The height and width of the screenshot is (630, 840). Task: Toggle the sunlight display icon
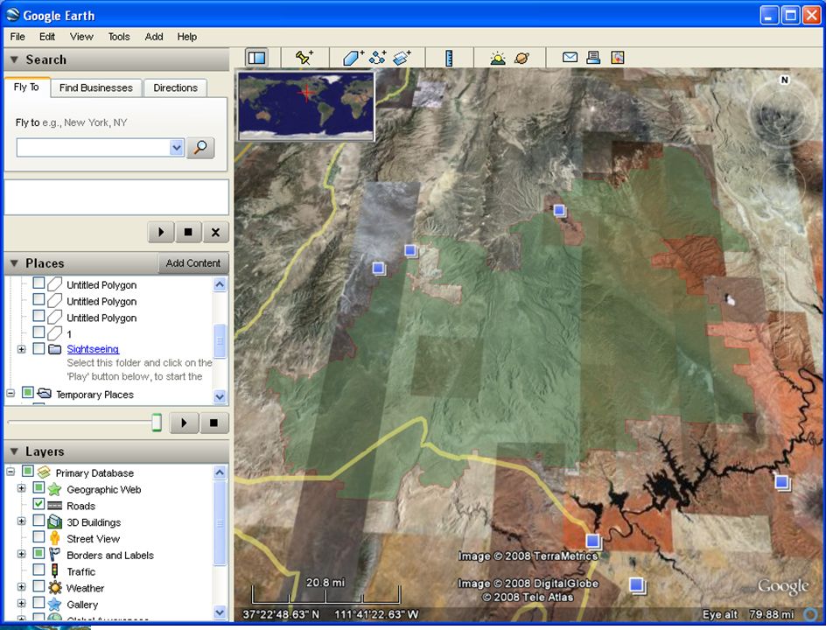(x=498, y=58)
